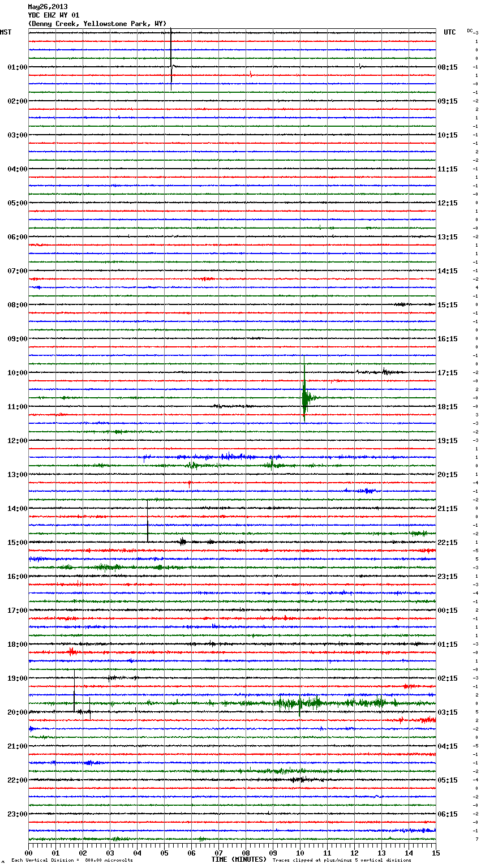Select the 10:00 MST time label
Image resolution: width=481 pixels, height=868 pixels.
(x=17, y=373)
